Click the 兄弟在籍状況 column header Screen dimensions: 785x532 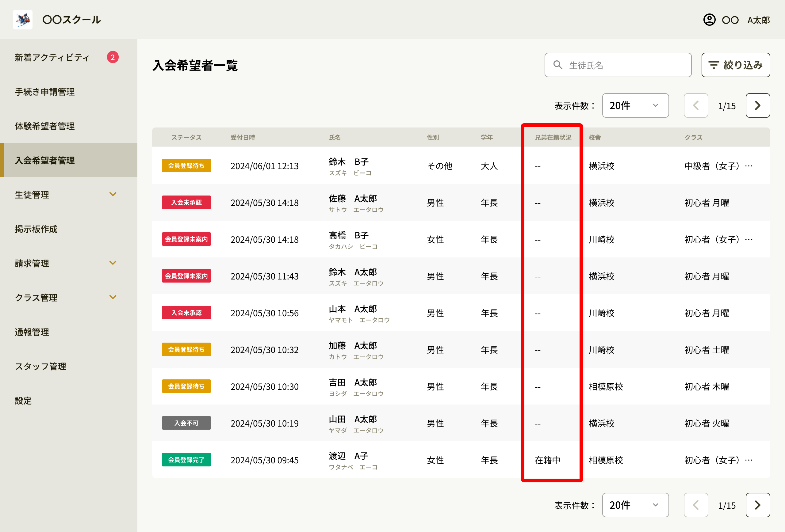point(553,137)
